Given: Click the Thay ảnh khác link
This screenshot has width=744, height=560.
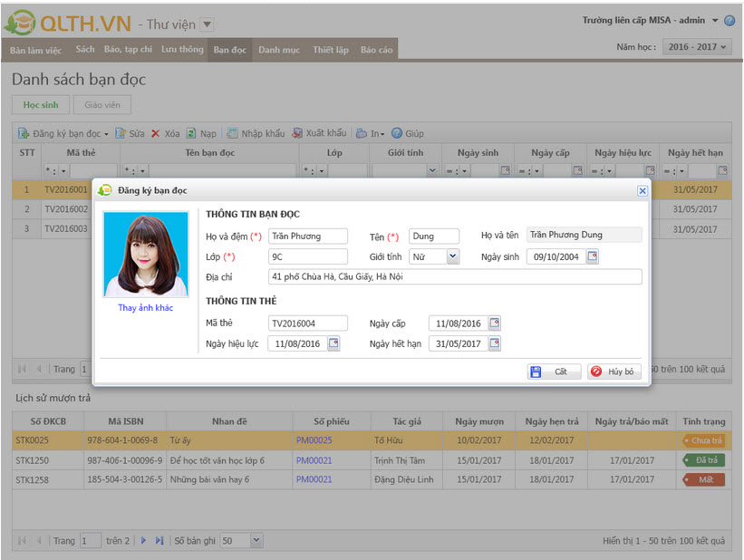Looking at the screenshot, I should pyautogui.click(x=145, y=308).
